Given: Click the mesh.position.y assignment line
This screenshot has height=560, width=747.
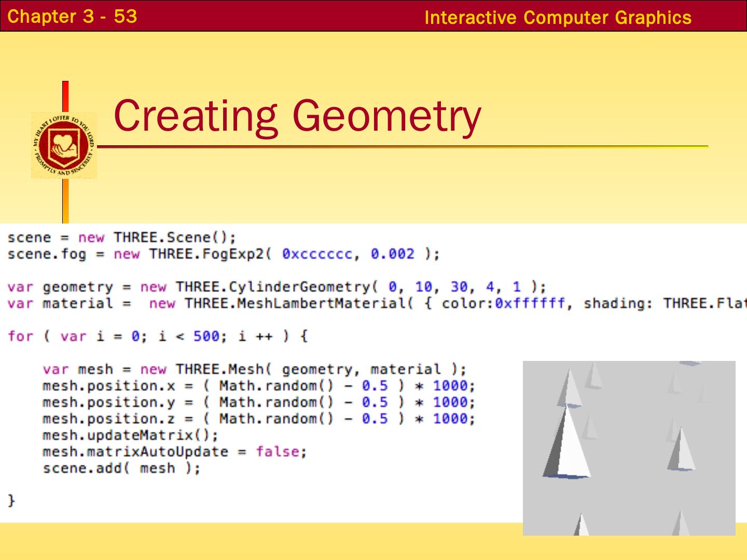Looking at the screenshot, I should point(258,402).
